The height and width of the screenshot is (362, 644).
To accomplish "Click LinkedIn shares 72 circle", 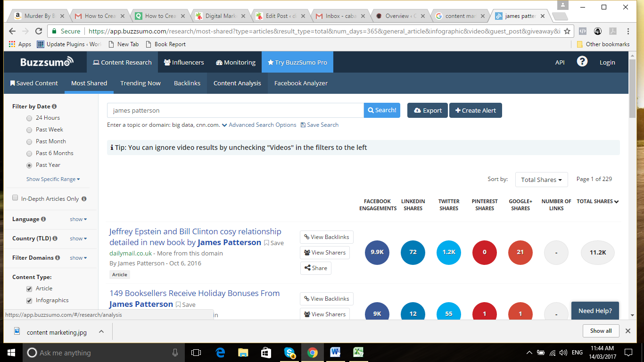I will [x=413, y=252].
